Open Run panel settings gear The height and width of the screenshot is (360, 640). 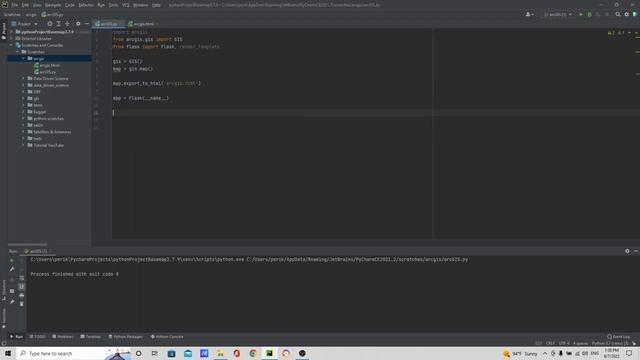click(x=627, y=251)
